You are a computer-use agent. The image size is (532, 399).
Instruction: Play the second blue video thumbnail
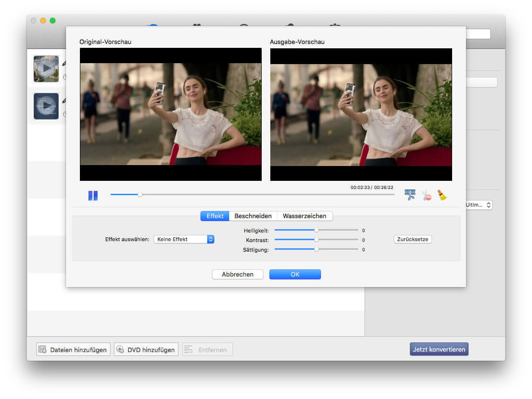[x=46, y=106]
